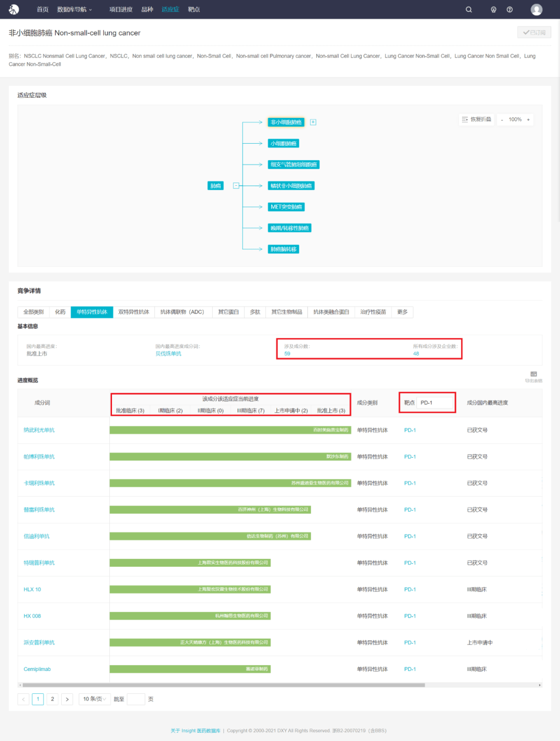Click the 跳至 page number input
This screenshot has height=741, width=560.
136,699
